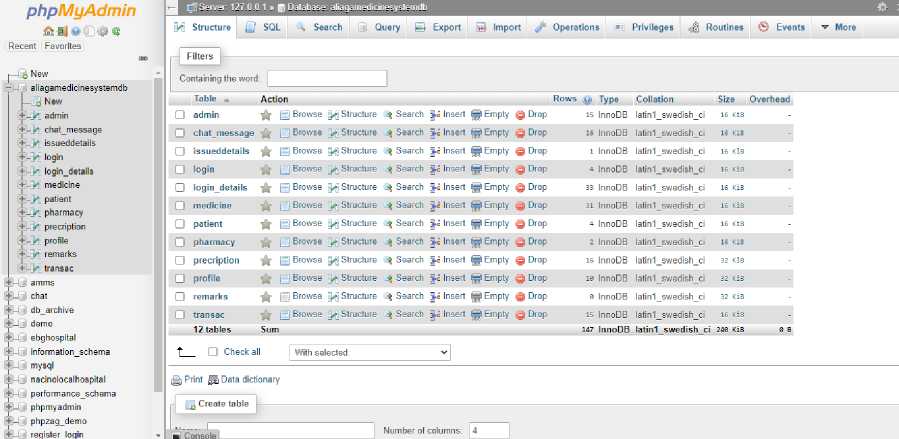This screenshot has height=439, width=899.
Task: Enable the Check all checkbox
Action: pos(213,352)
